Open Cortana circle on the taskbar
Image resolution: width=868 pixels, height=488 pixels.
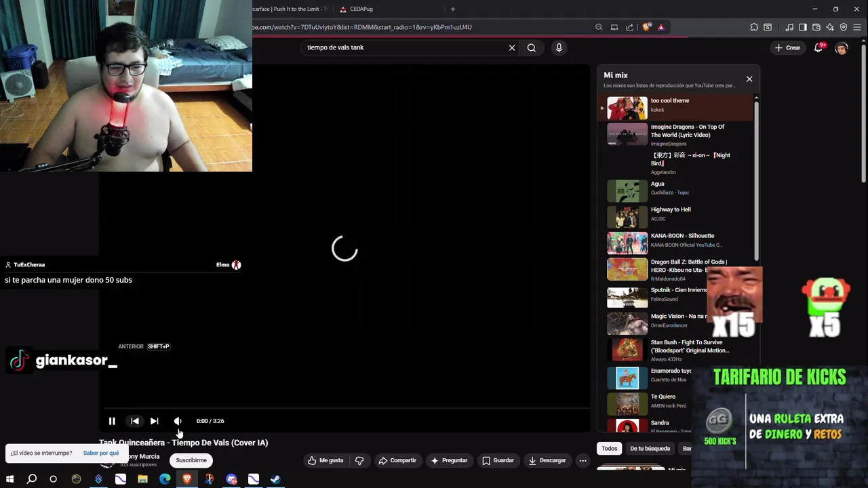pos(53,479)
